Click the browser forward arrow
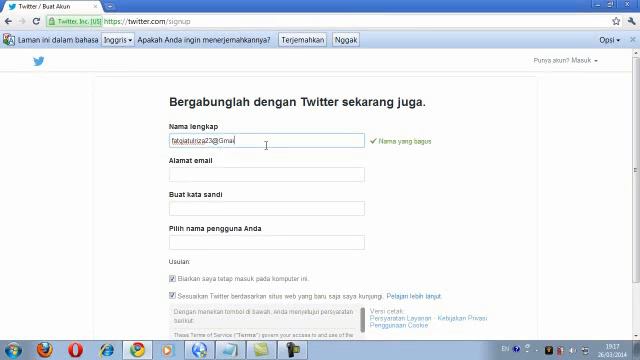Screen dimensions: 640x360 (22, 21)
